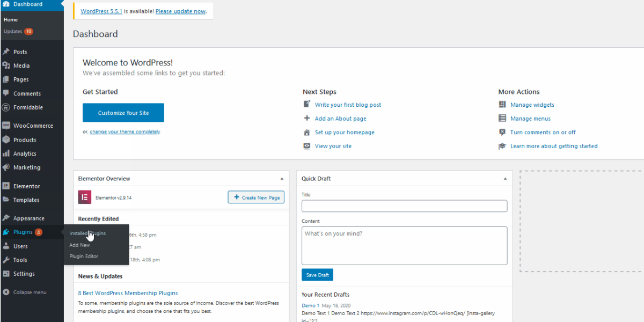Screen dimensions: 644x322
Task: Click the monitor icon beside 'View your site'
Action: [307, 146]
